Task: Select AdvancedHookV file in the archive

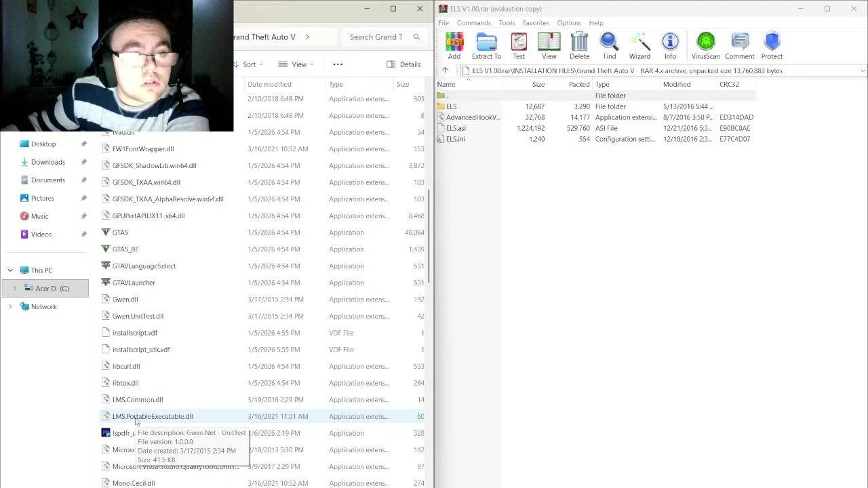Action: 473,117
